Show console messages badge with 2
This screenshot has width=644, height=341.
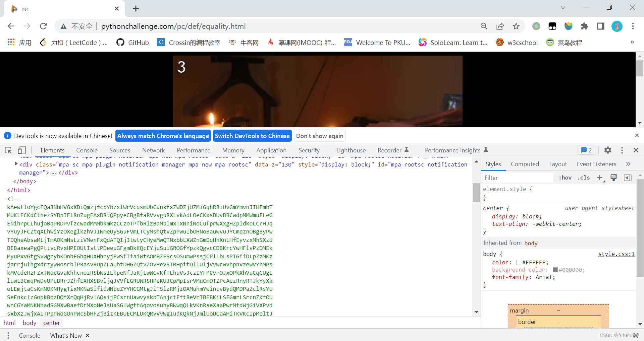point(586,150)
